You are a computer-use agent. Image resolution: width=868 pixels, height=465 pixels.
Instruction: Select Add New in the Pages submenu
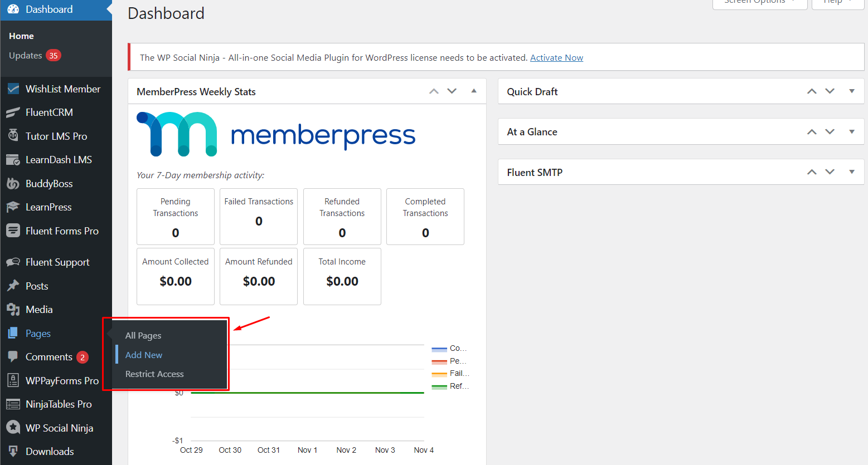(144, 355)
